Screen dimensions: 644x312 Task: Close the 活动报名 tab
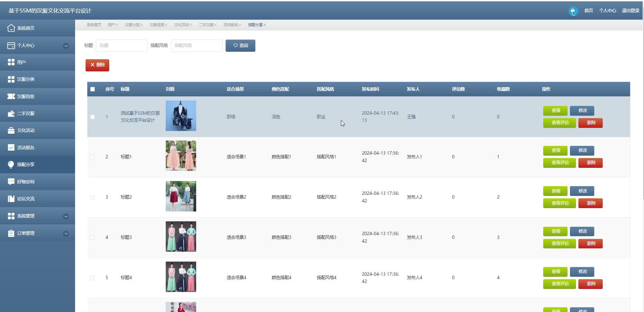[x=240, y=24]
